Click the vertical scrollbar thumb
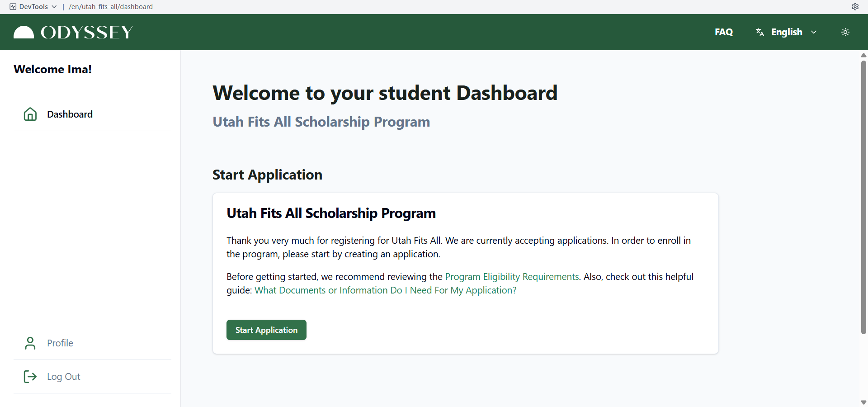 point(863,197)
